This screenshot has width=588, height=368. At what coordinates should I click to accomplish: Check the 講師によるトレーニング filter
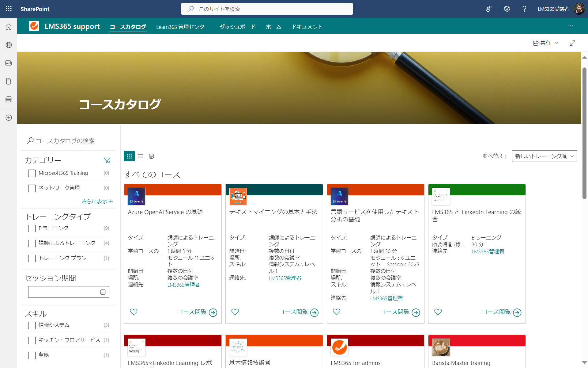coord(32,243)
